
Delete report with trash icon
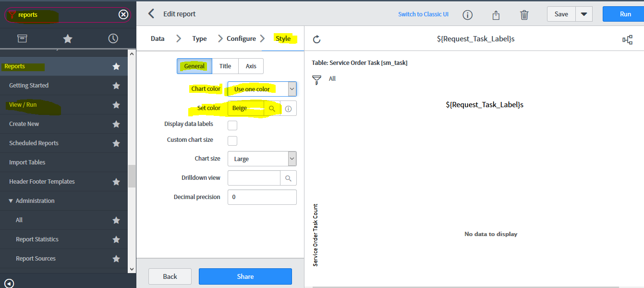[x=524, y=15]
